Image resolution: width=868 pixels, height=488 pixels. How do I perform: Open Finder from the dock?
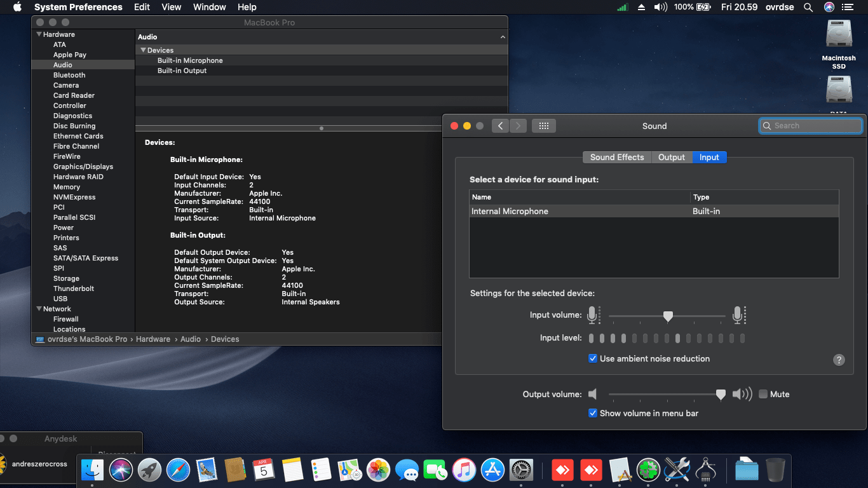pos(93,470)
